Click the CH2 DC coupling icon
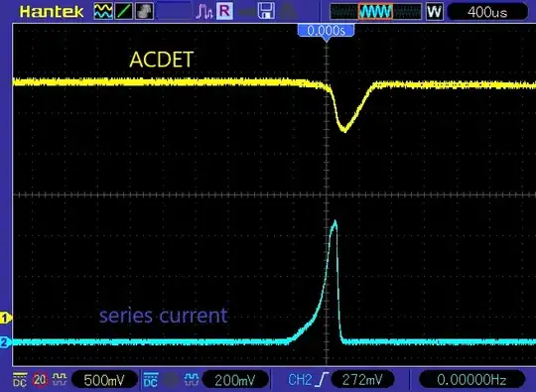 tap(151, 379)
